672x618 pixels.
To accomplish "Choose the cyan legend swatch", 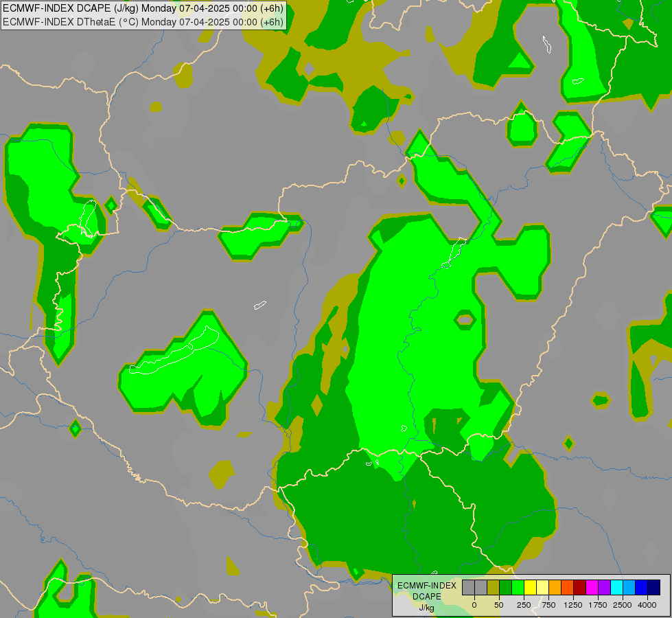I will click(616, 587).
